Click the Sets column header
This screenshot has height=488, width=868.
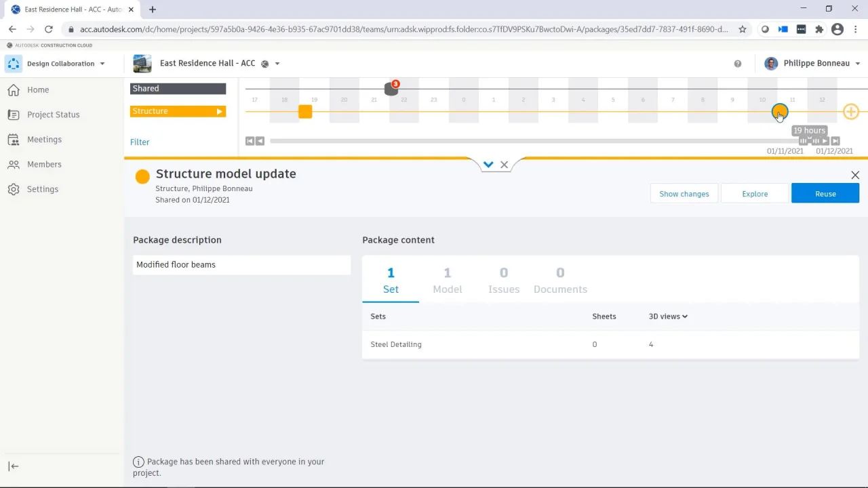(x=378, y=317)
